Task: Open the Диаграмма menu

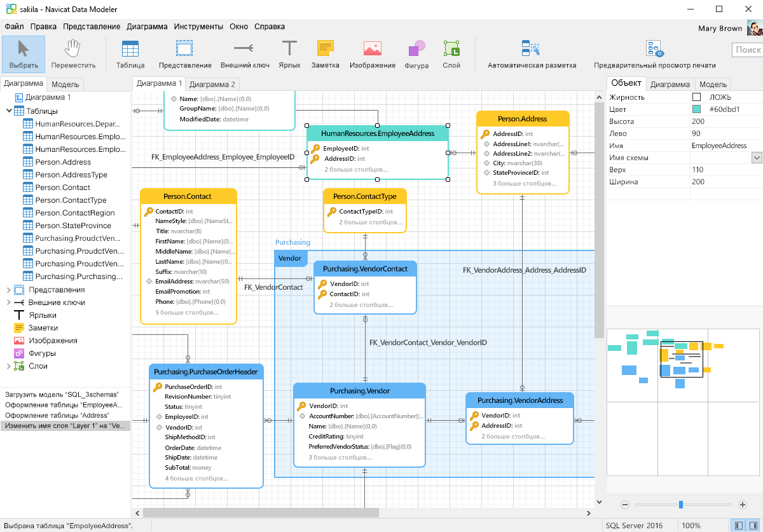Action: (x=147, y=27)
